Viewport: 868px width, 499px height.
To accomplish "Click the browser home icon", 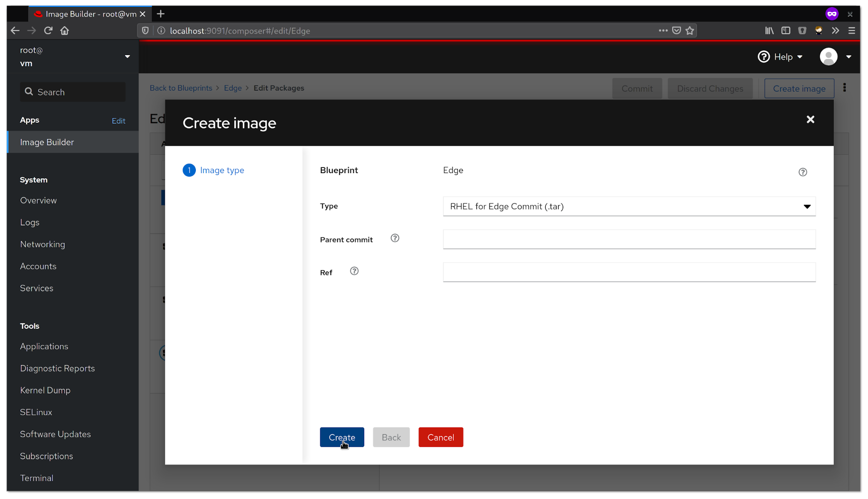I will coord(65,31).
